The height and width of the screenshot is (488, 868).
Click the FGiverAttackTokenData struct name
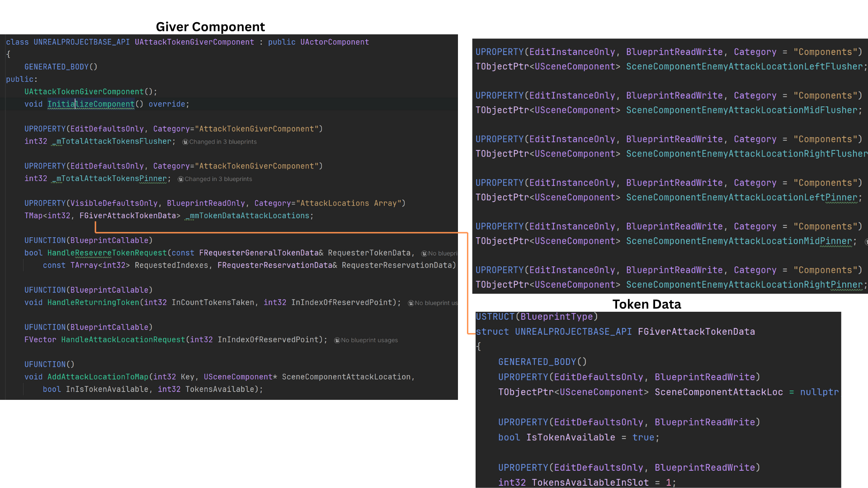[x=696, y=332]
